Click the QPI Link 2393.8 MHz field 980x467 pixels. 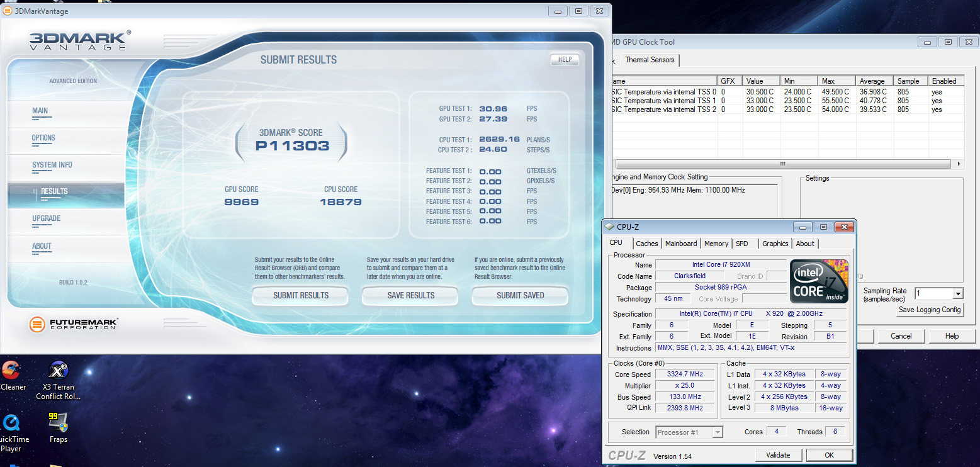(685, 408)
